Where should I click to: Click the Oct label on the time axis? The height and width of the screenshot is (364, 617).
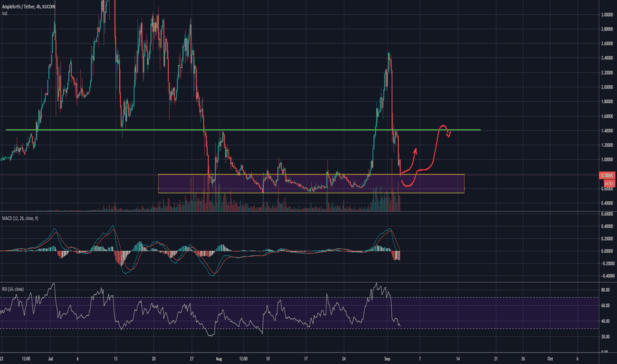(x=550, y=359)
